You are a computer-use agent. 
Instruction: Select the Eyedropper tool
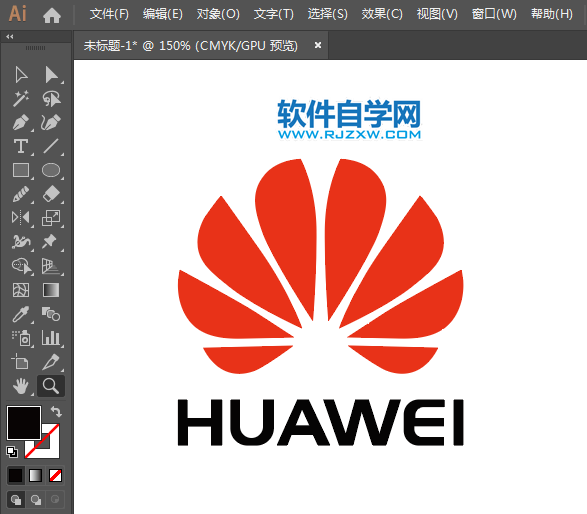point(21,314)
